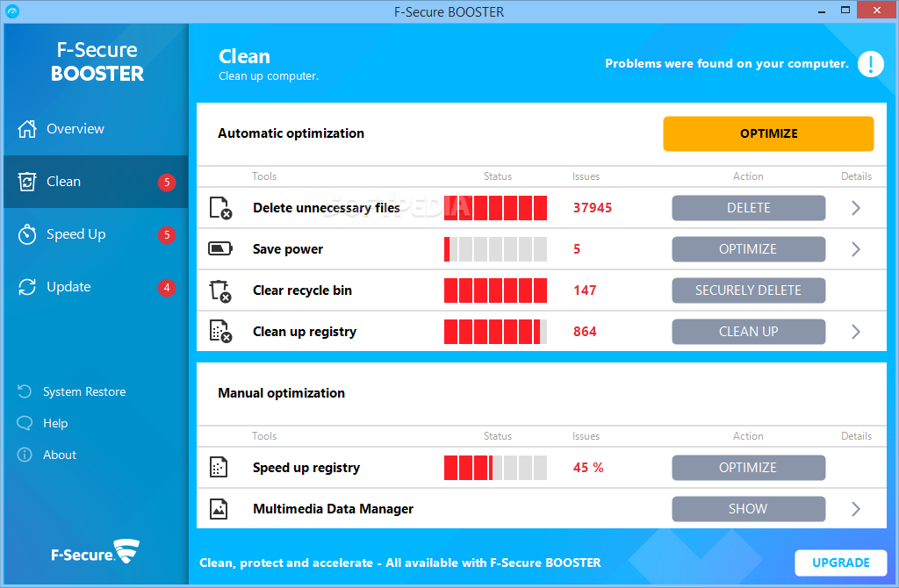
Task: Expand details for Clean up registry
Action: [x=856, y=332]
